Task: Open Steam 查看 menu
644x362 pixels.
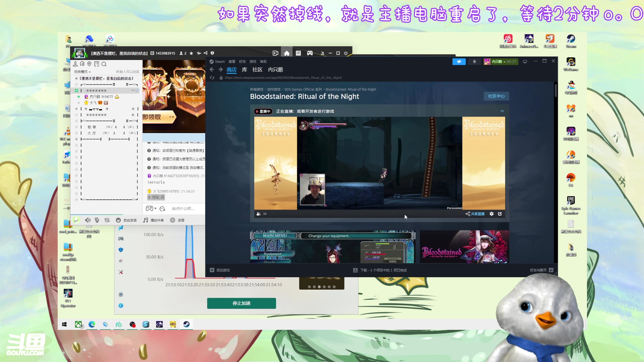Action: coord(232,61)
